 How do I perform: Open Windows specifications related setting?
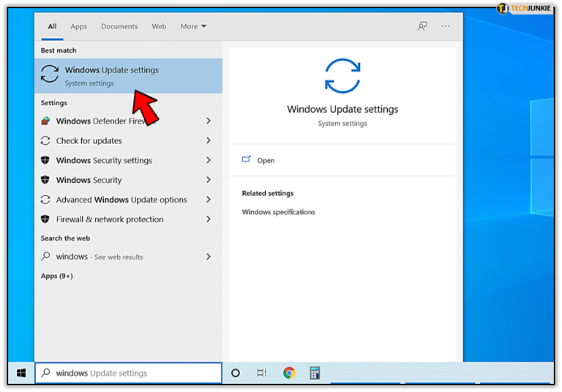coord(278,212)
